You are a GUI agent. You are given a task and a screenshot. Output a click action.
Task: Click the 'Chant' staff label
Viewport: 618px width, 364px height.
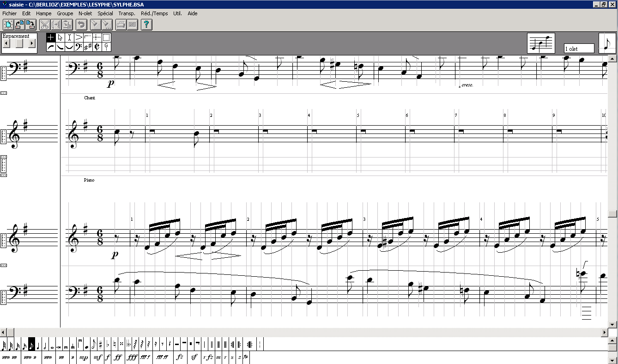[90, 98]
